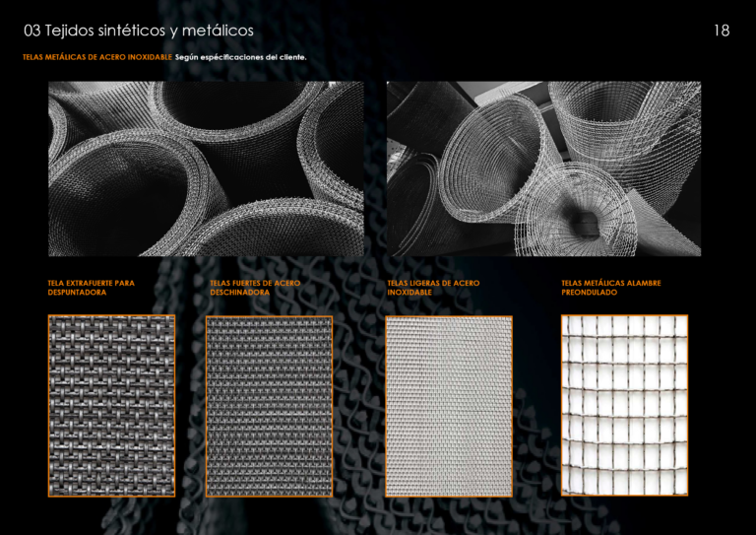Open the pre-crimped wire mesh thumbnail
The height and width of the screenshot is (535, 756).
pyautogui.click(x=624, y=406)
